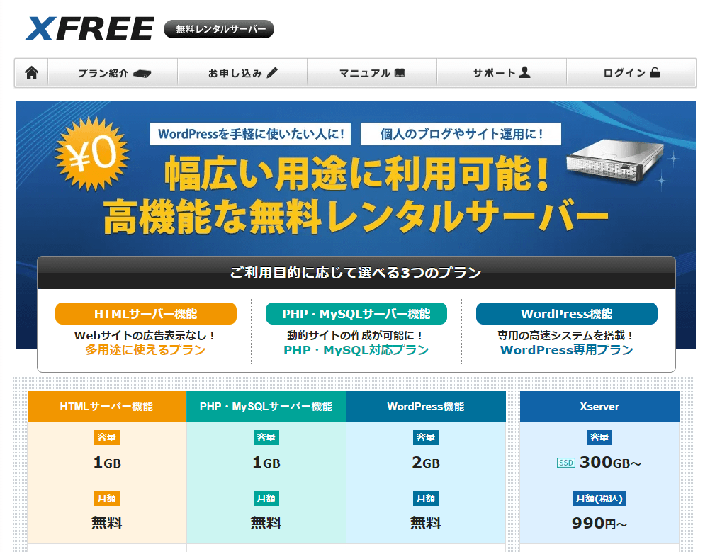Select the orange HTMLサーバー機能 pill button
The image size is (710, 552).
(x=146, y=314)
